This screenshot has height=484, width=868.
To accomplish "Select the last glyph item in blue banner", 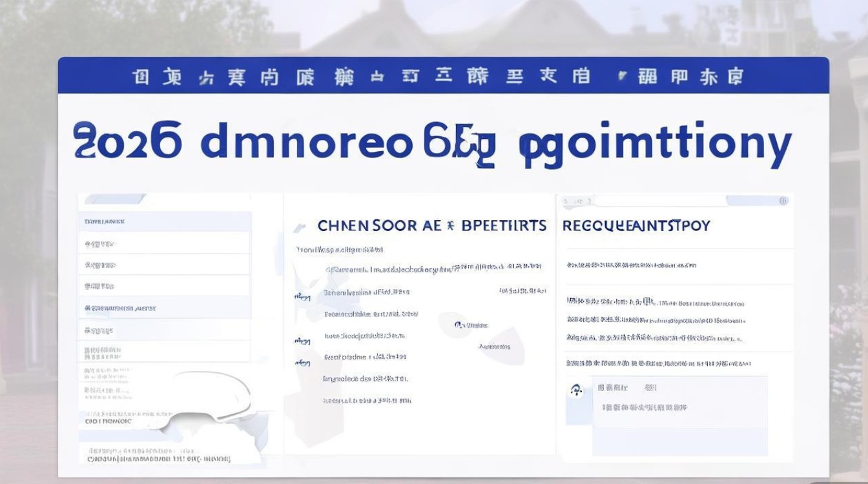I will [735, 76].
